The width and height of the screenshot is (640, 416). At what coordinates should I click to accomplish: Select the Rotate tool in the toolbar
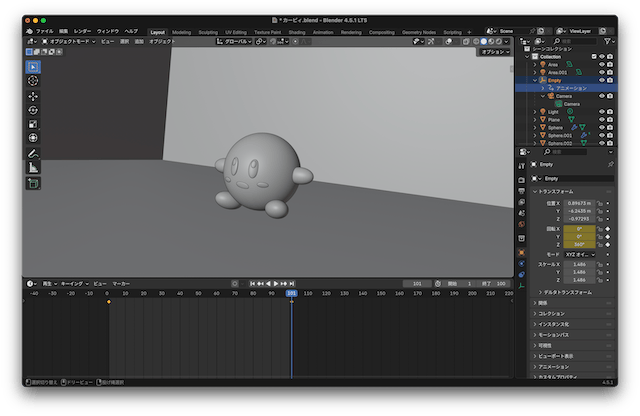coord(33,110)
